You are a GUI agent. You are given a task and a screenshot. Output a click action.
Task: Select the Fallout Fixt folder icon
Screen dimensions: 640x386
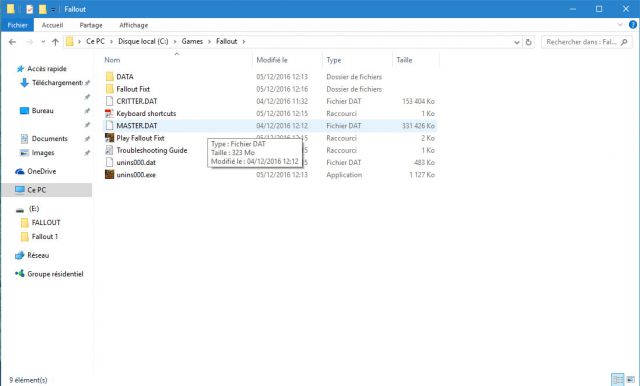109,89
